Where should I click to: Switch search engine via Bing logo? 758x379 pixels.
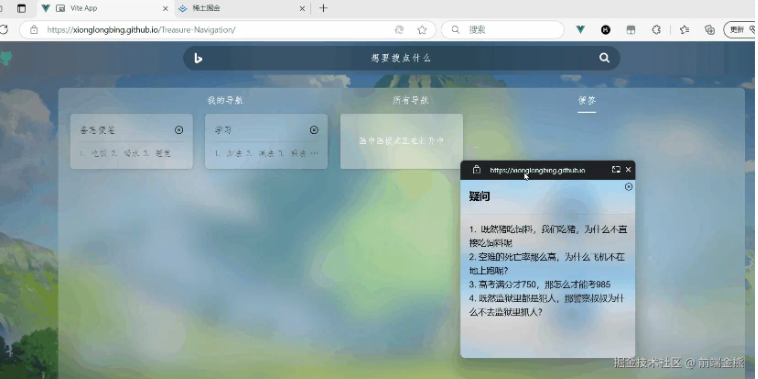click(198, 58)
